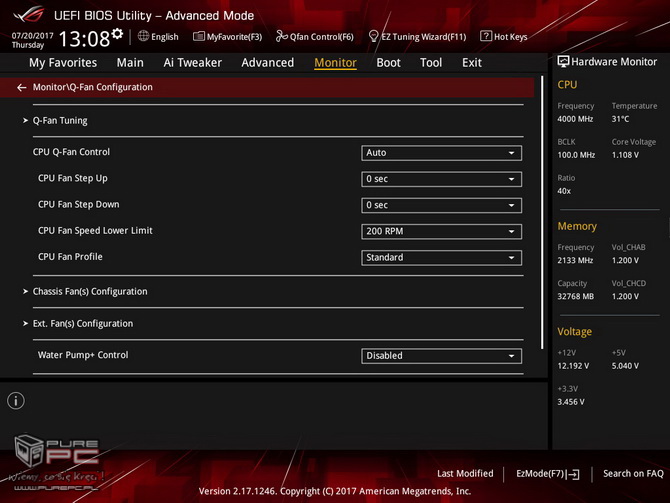670x503 pixels.
Task: Click the Hot Keys label
Action: 511,37
